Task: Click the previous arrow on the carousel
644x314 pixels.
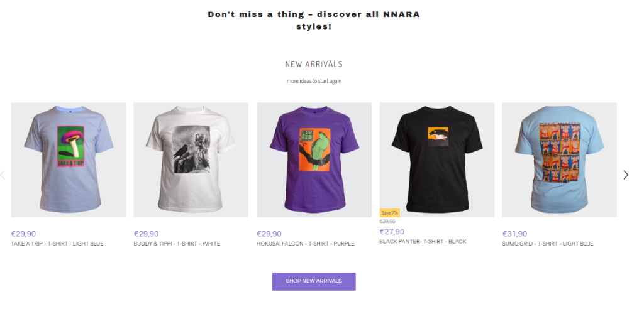Action: click(x=3, y=175)
